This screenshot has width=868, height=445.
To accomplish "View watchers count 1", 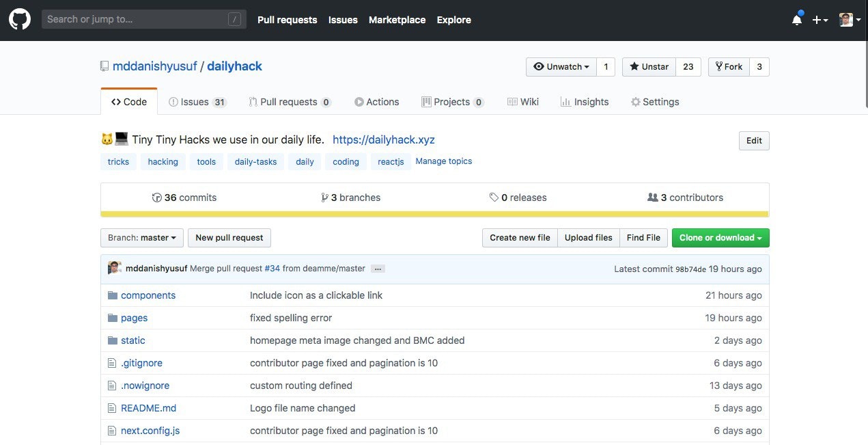I will click(606, 66).
